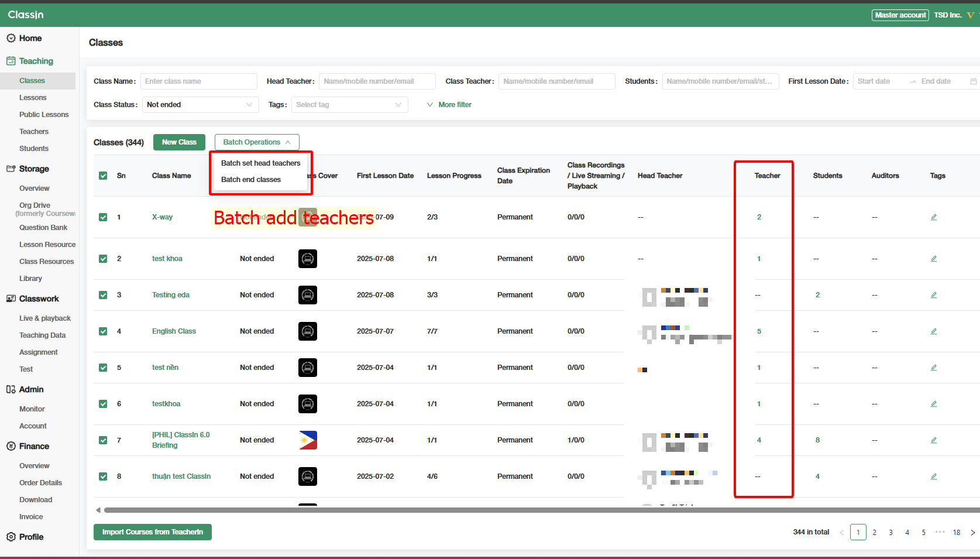Open Teaching Data in the sidebar

click(x=42, y=335)
